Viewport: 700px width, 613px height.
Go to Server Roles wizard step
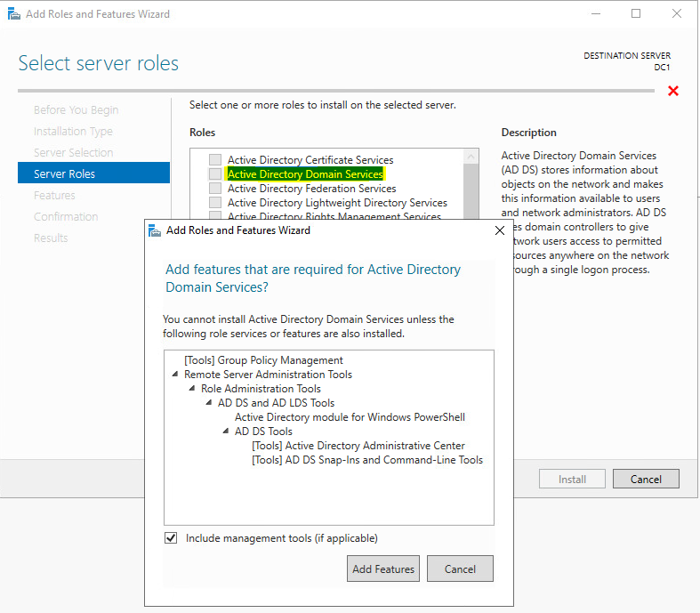64,173
